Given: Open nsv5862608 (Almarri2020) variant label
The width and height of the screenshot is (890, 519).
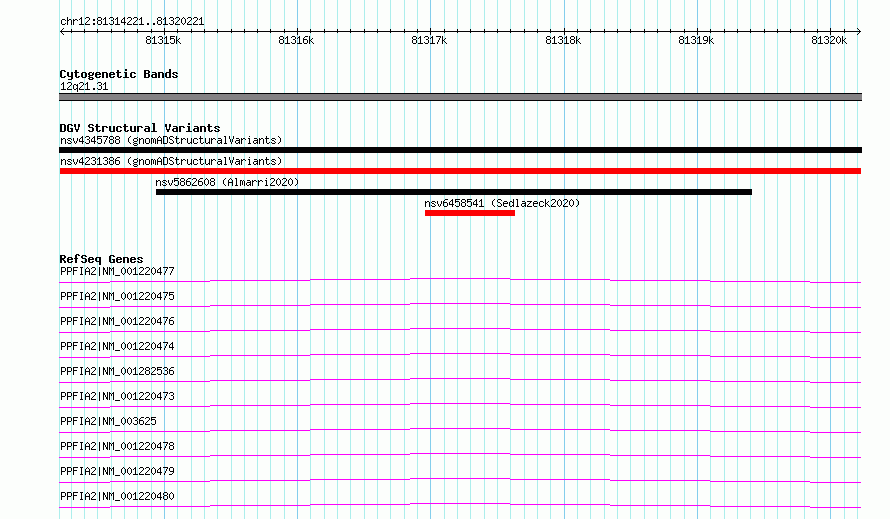Looking at the screenshot, I should [x=227, y=182].
